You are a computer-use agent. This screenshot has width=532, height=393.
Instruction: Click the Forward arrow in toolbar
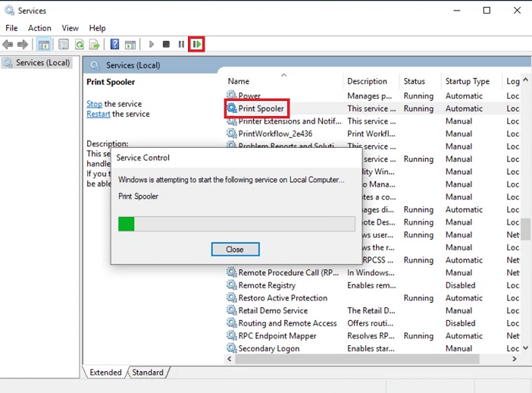point(23,44)
